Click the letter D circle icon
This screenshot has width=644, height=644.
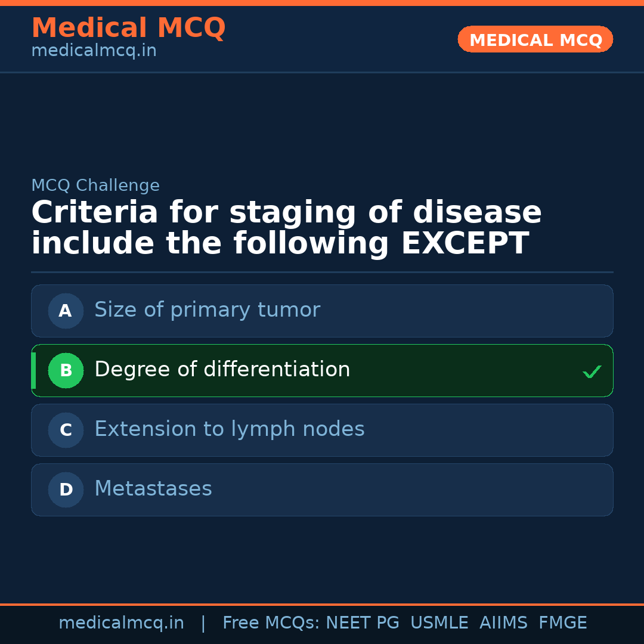[66, 490]
